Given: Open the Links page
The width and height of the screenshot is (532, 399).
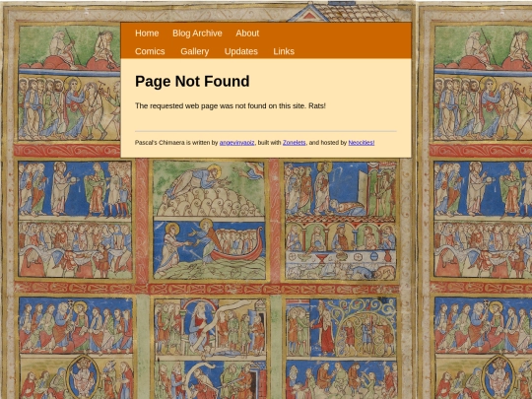Looking at the screenshot, I should pyautogui.click(x=284, y=51).
